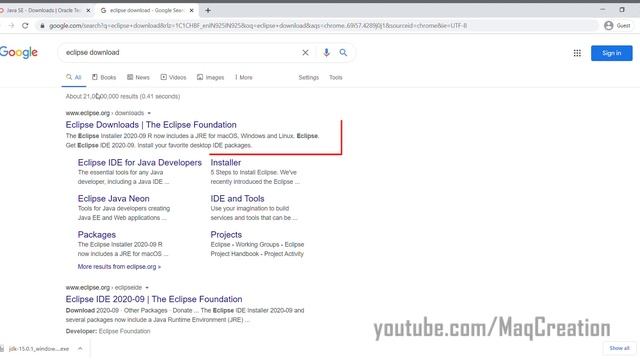Expand options arrow next to eclipse.org downloads
Image resolution: width=640 pixels, height=360 pixels.
(149, 113)
